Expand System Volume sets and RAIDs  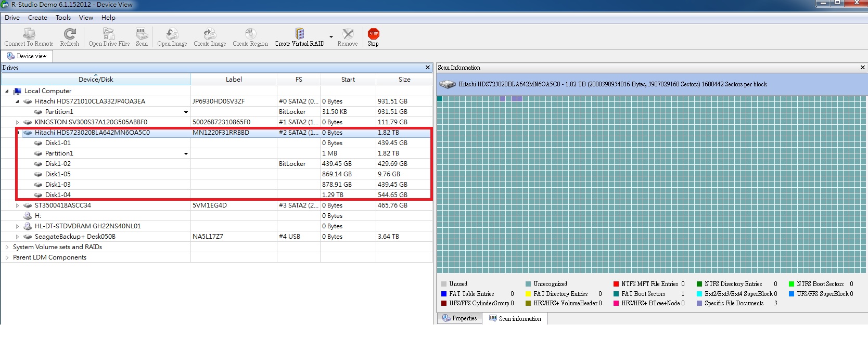point(7,247)
